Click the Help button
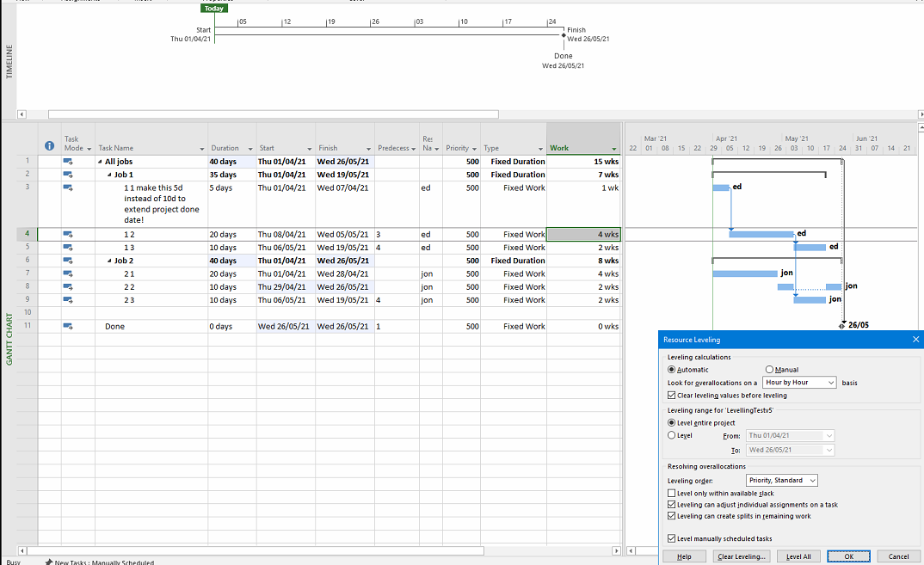 [x=684, y=556]
